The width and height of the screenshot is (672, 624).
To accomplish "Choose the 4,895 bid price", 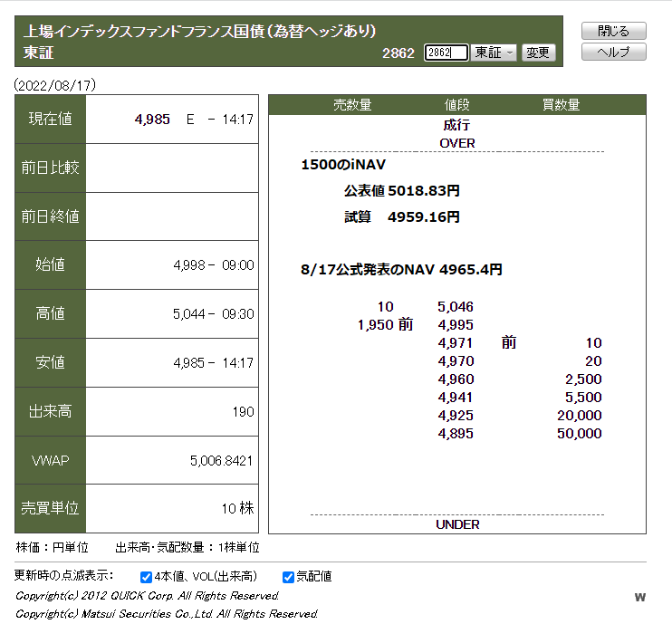I will tap(456, 434).
